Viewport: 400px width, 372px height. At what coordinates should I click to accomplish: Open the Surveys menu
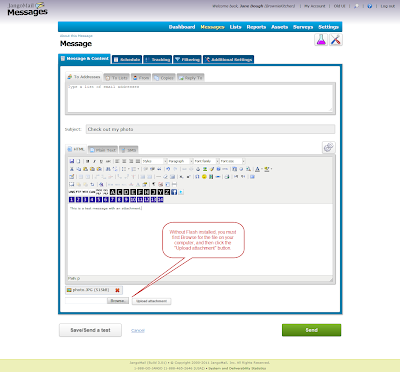click(x=303, y=27)
